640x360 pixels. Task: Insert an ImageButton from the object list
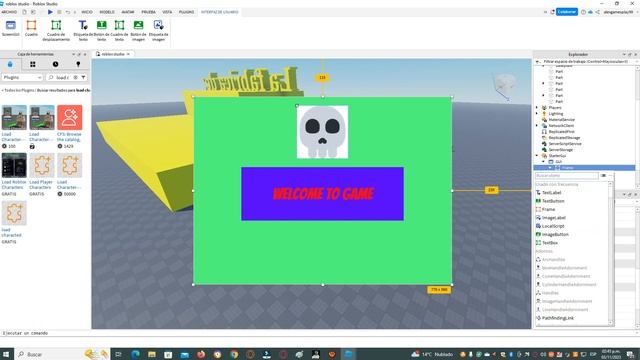pos(555,235)
